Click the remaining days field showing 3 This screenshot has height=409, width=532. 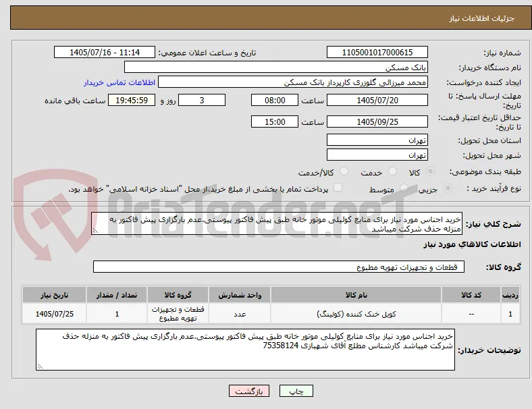202,101
